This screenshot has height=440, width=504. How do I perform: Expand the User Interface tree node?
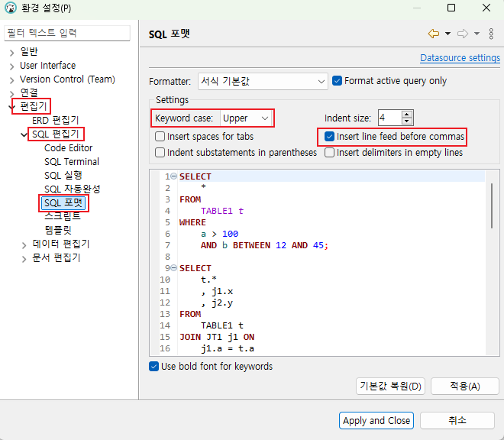point(12,66)
